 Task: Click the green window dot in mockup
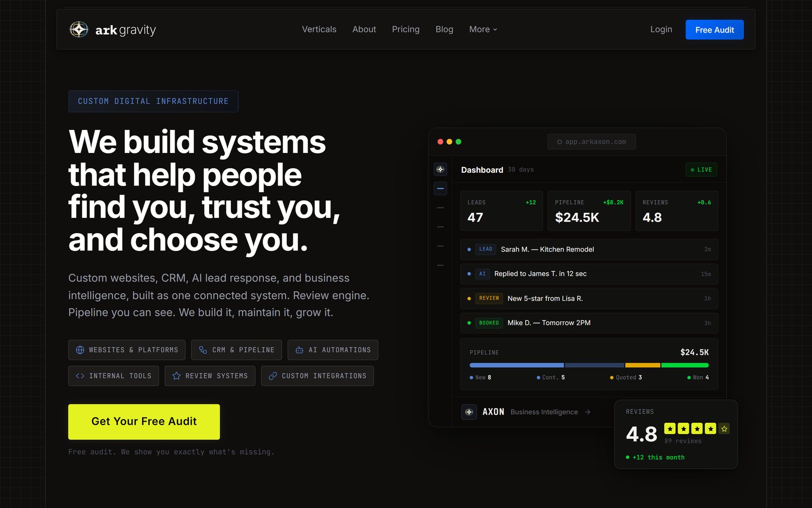(458, 142)
